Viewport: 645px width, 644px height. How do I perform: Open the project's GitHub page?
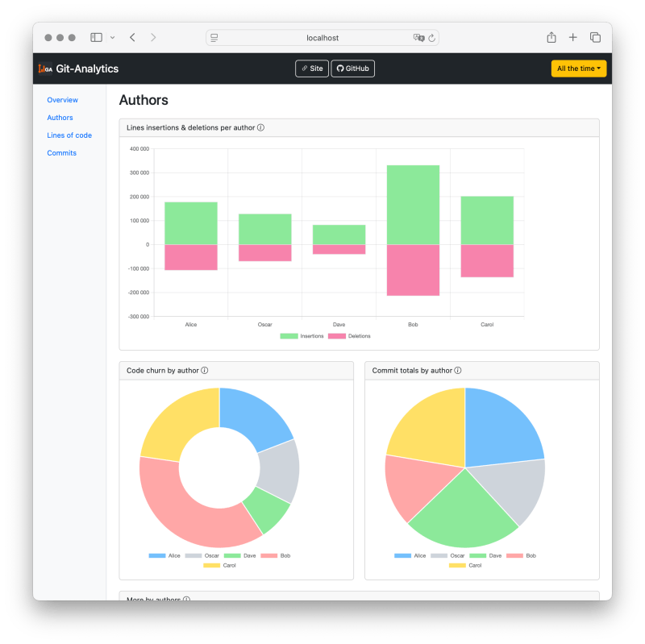coord(352,69)
